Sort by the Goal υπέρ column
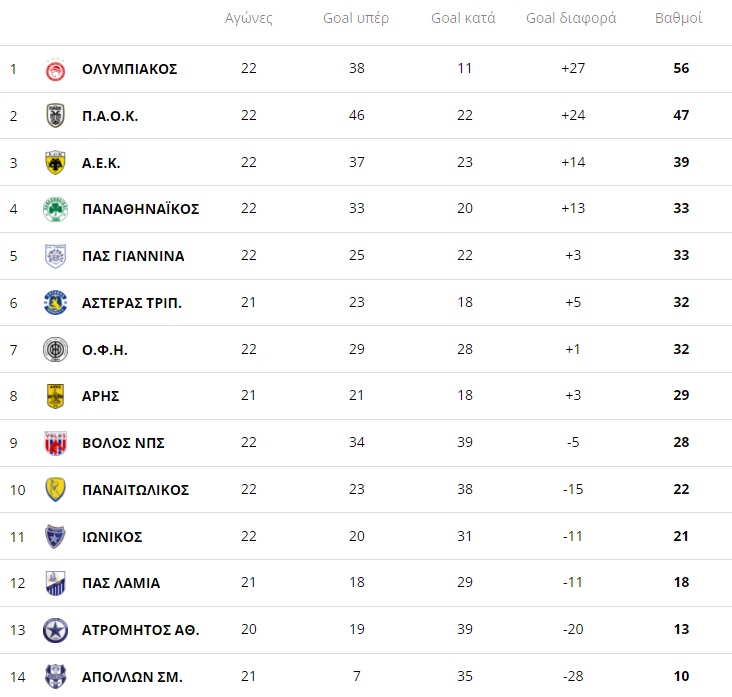The image size is (732, 697). pos(356,19)
